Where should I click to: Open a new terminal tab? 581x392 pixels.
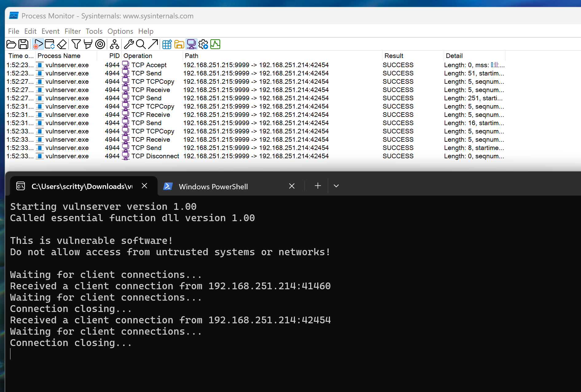(318, 186)
